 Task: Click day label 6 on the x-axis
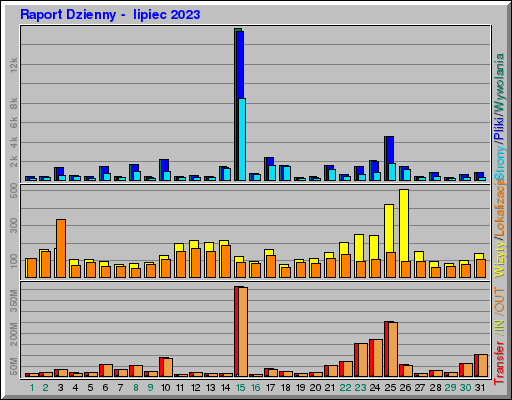pyautogui.click(x=105, y=388)
